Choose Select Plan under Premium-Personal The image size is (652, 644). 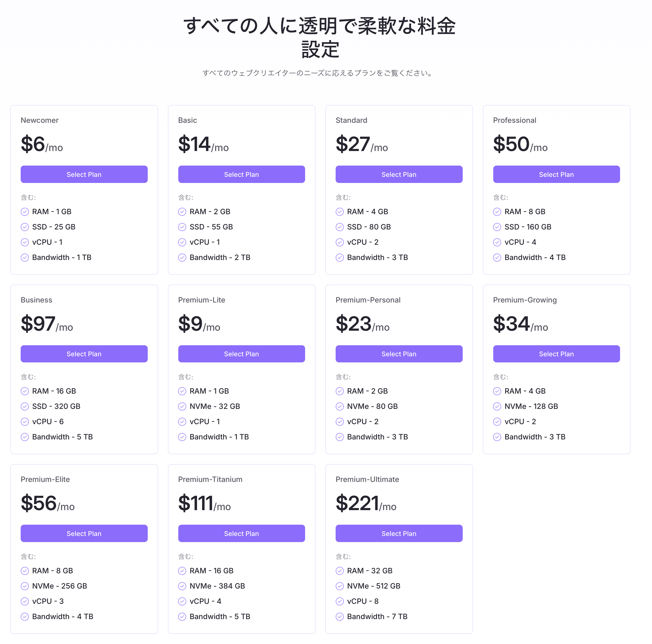pos(399,354)
